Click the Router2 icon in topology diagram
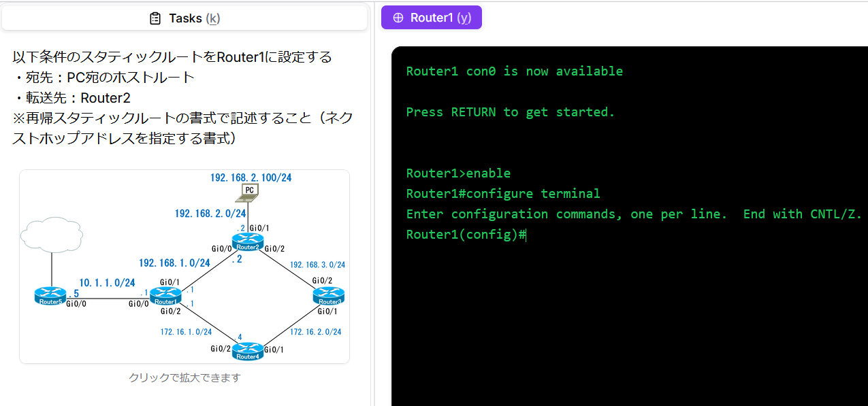 pos(246,242)
